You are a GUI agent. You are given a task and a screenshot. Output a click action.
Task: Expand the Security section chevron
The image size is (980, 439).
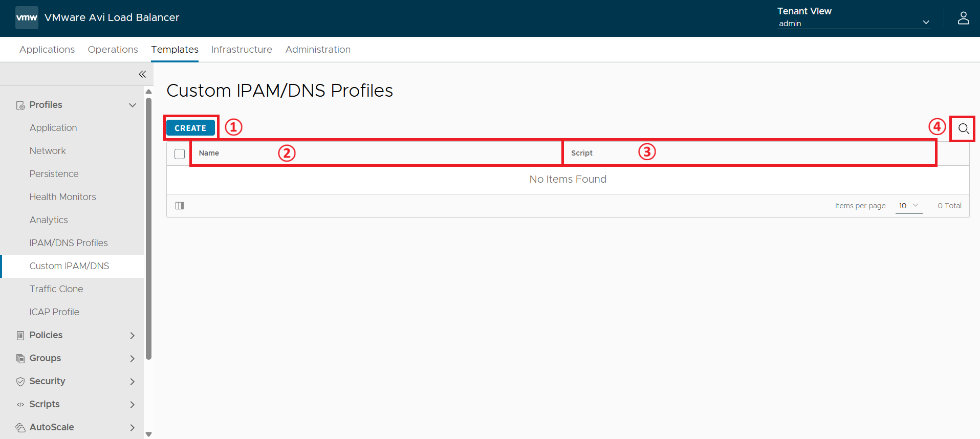(x=133, y=381)
